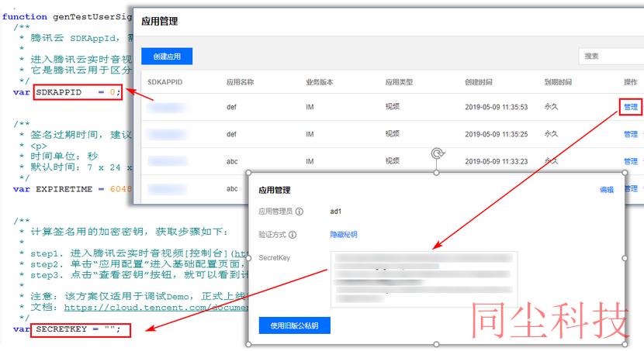Click the ad1 administrator value

335,212
